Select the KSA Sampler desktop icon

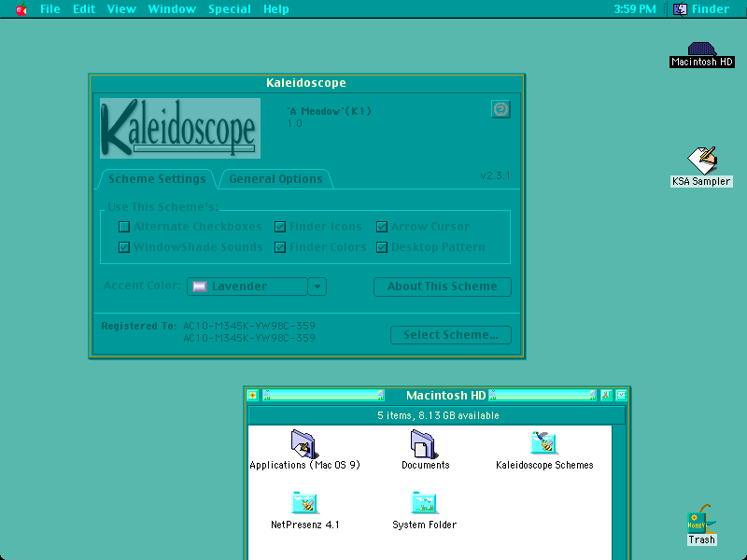[x=702, y=161]
